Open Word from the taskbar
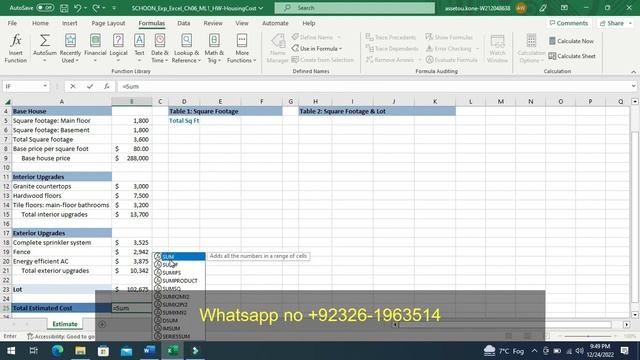Screen dimensions: 640x360 coord(149,351)
